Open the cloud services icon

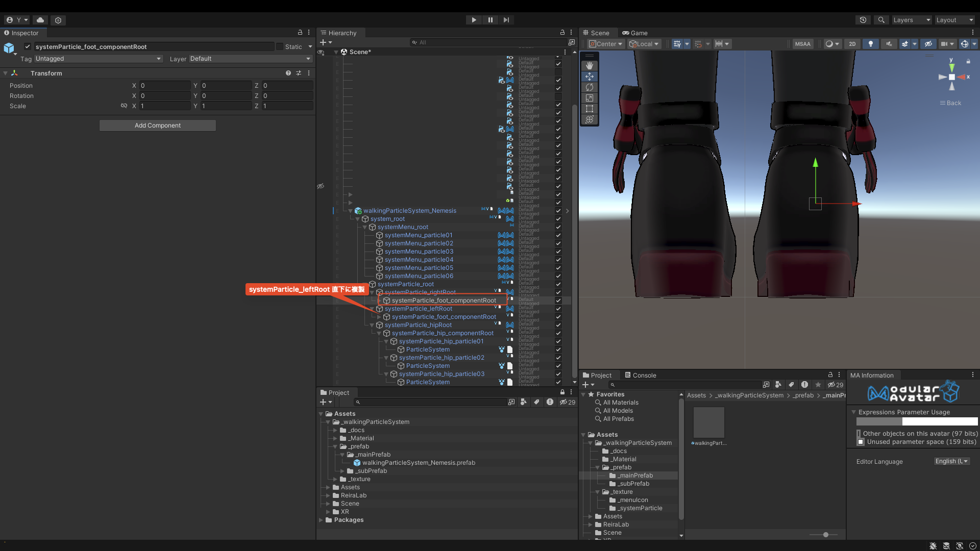[40, 20]
